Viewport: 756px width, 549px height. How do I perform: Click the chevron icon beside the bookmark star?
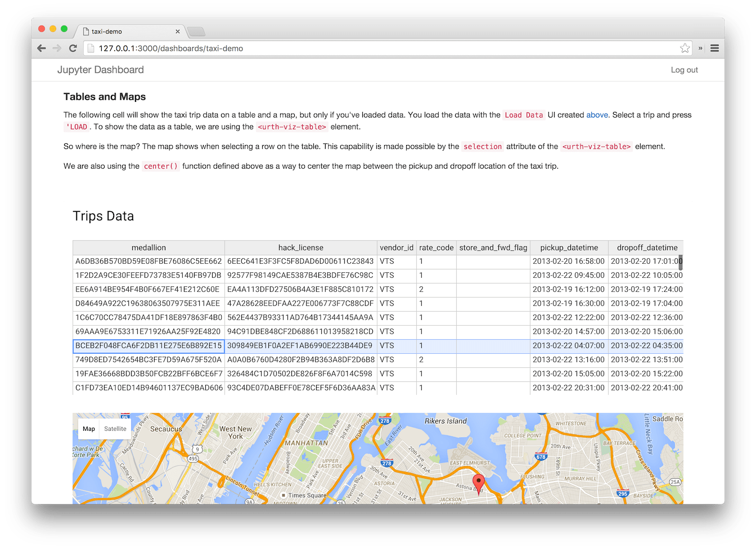point(700,48)
